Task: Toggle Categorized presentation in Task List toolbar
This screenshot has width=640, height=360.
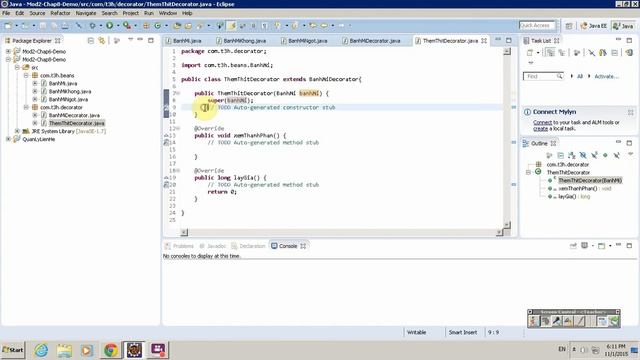Action: pyautogui.click(x=551, y=53)
